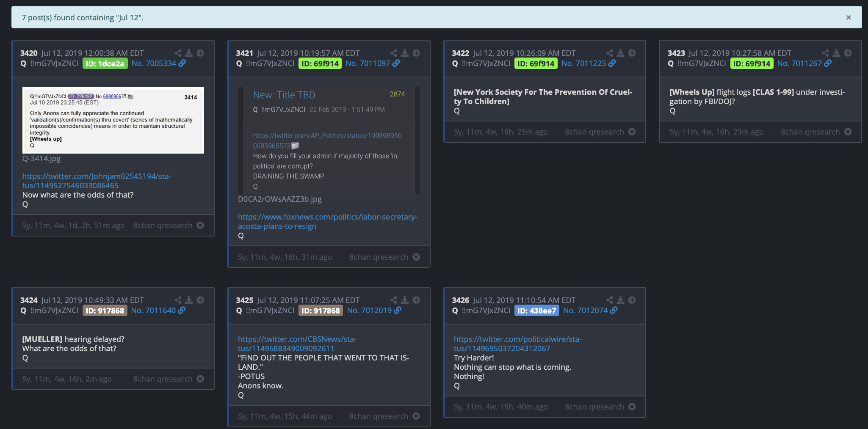Click the share icon on post 3424

click(178, 300)
